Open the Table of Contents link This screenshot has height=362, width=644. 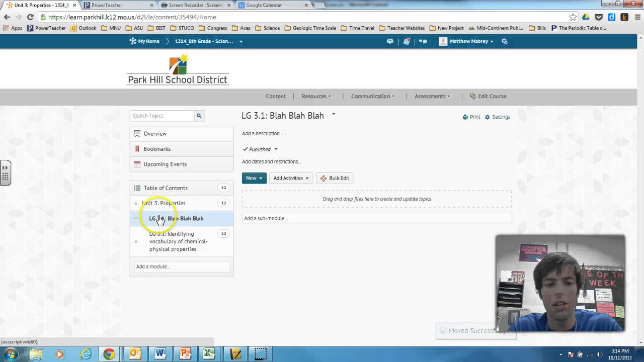(x=166, y=188)
